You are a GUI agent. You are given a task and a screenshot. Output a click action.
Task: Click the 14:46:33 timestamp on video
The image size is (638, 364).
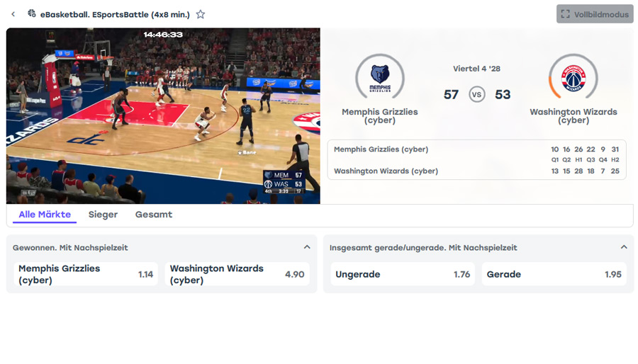(163, 35)
